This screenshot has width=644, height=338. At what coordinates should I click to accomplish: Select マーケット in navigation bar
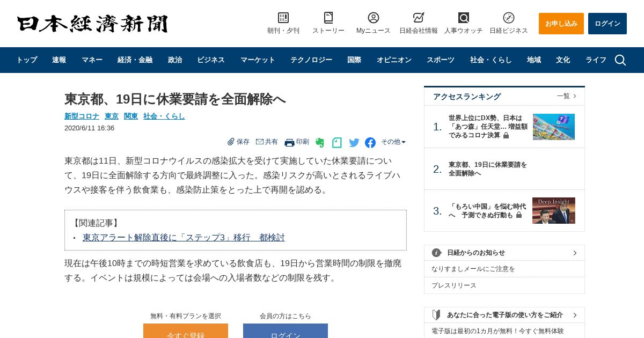[258, 60]
